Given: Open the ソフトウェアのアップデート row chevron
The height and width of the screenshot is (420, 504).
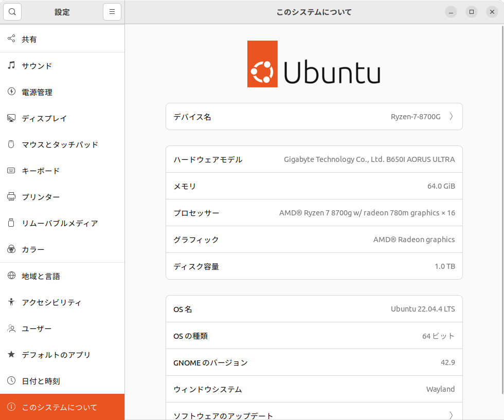Looking at the screenshot, I should (452, 415).
